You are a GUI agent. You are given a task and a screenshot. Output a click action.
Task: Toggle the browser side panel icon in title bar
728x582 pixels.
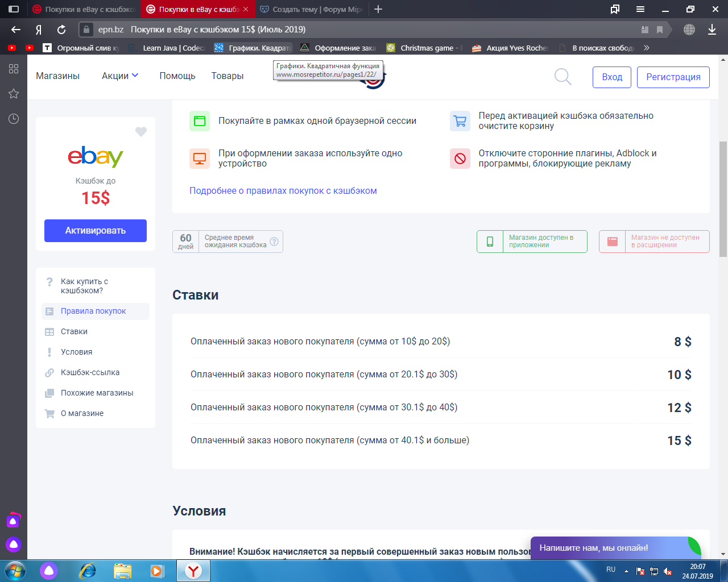click(x=14, y=9)
